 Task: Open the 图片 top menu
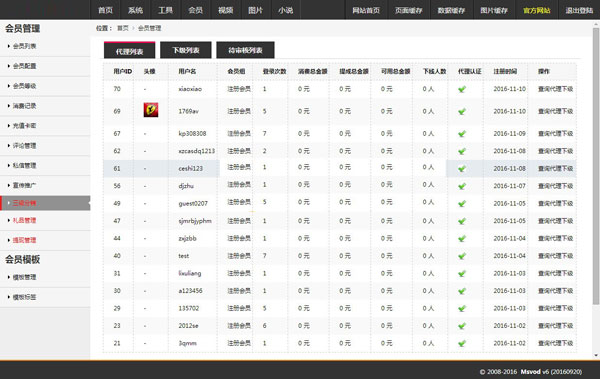(x=255, y=10)
